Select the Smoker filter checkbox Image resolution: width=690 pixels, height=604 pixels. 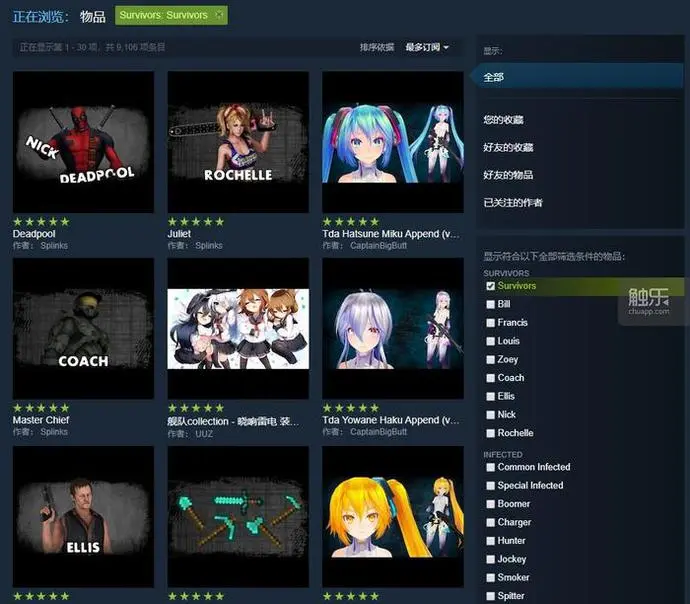(490, 578)
